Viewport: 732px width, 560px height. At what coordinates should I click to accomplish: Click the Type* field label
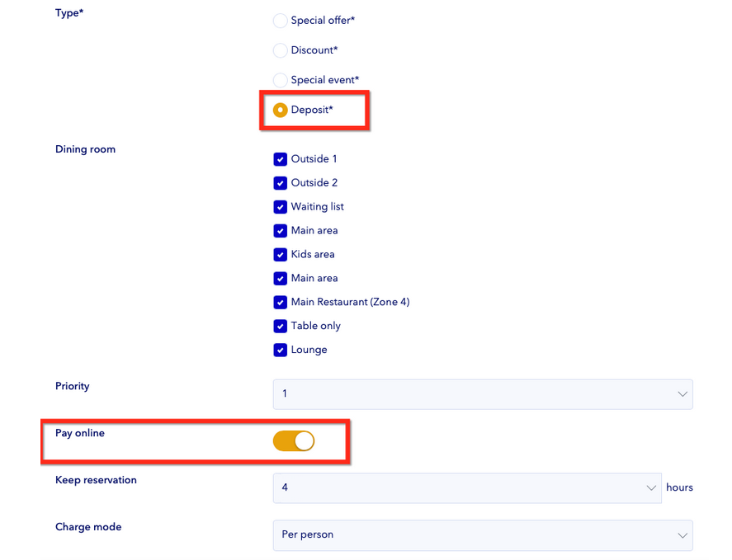point(69,12)
